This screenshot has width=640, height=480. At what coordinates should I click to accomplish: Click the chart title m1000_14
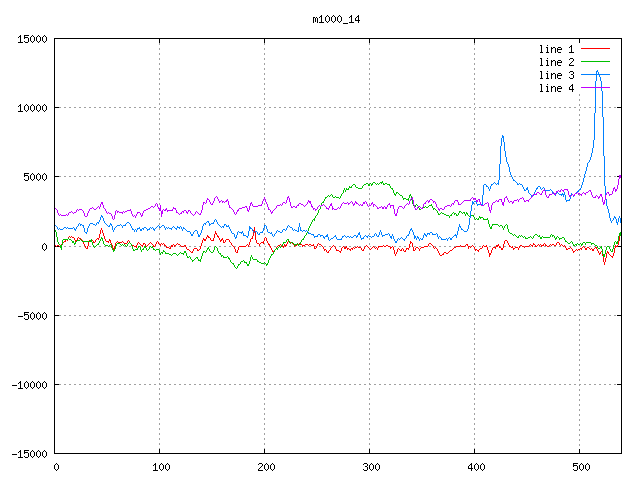pos(336,19)
